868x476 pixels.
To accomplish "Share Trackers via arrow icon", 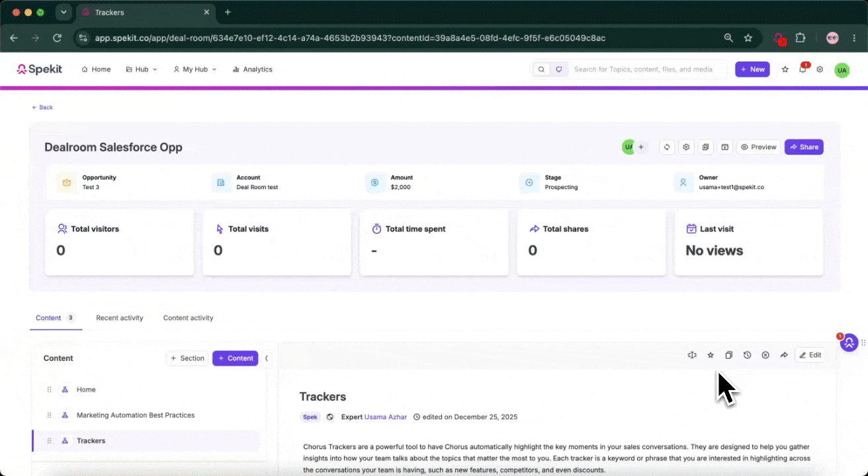I will coord(784,355).
